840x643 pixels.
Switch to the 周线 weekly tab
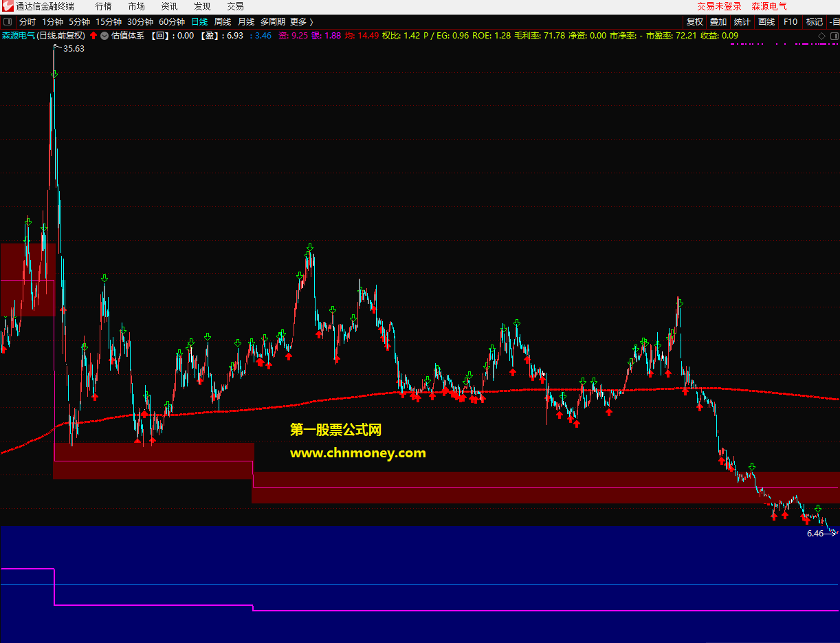coord(223,22)
